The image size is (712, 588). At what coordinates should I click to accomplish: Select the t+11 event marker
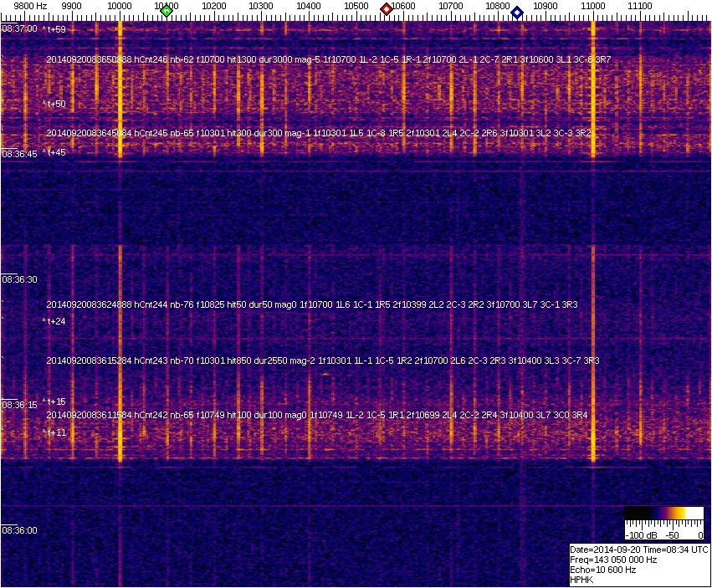[x=56, y=432]
